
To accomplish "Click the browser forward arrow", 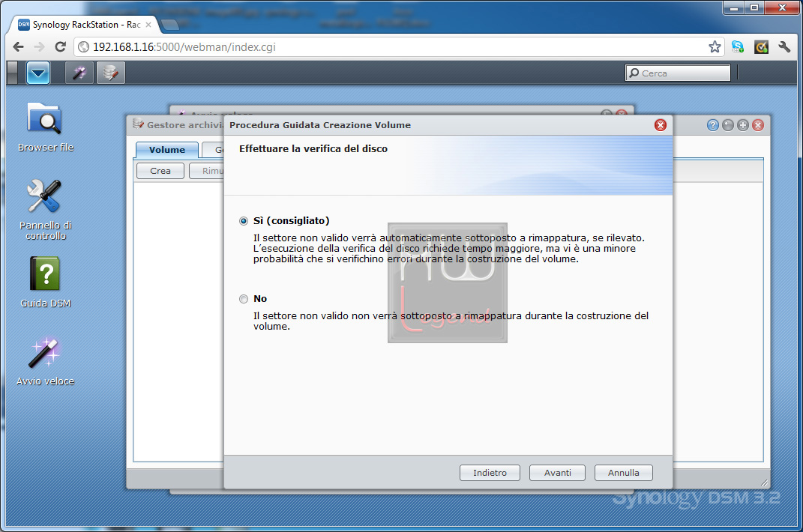I will tap(40, 47).
